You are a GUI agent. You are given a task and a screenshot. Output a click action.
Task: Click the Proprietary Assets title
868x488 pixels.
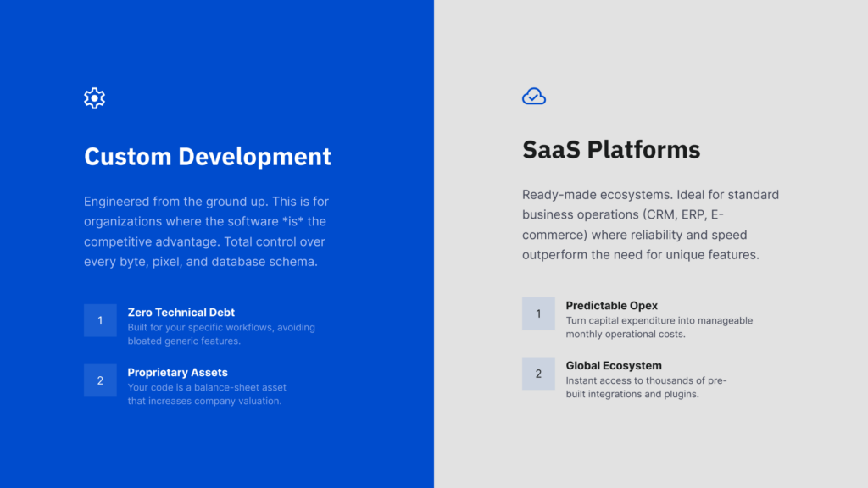click(177, 373)
